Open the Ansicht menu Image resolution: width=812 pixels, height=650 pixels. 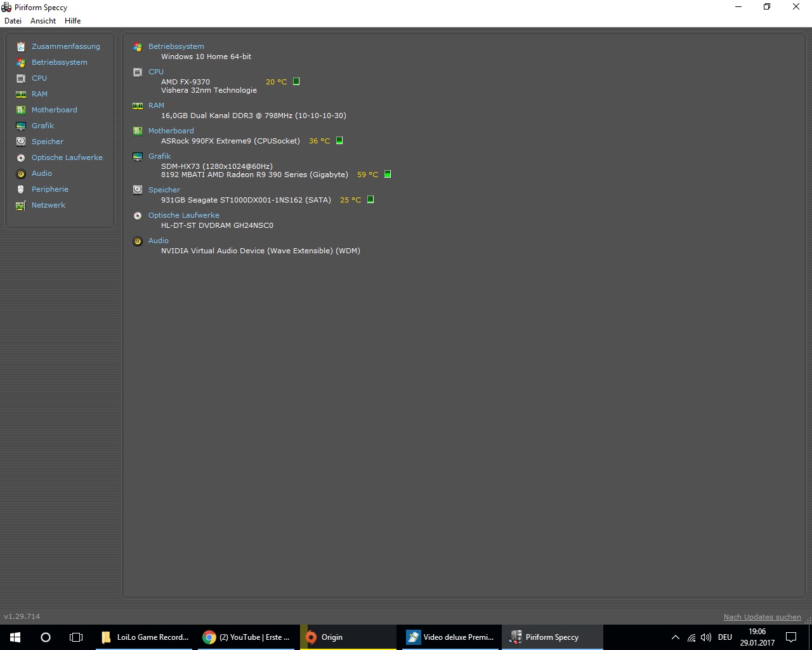[x=43, y=21]
